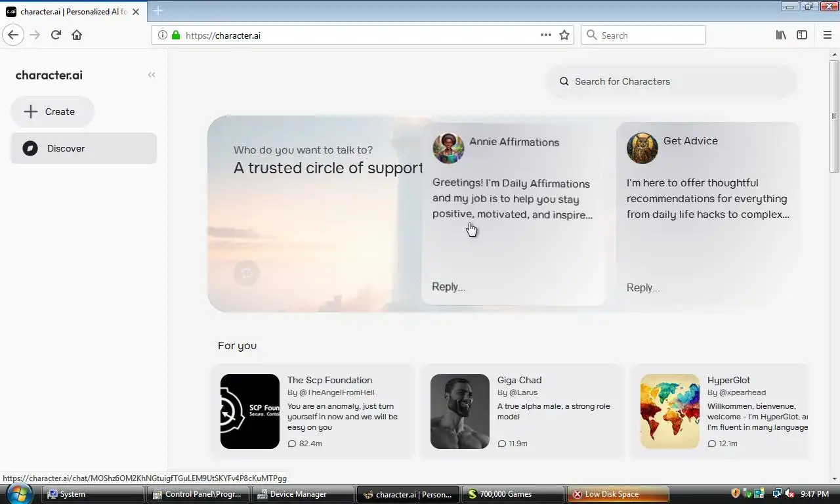
Task: Focus the Search for Characters field
Action: click(672, 81)
